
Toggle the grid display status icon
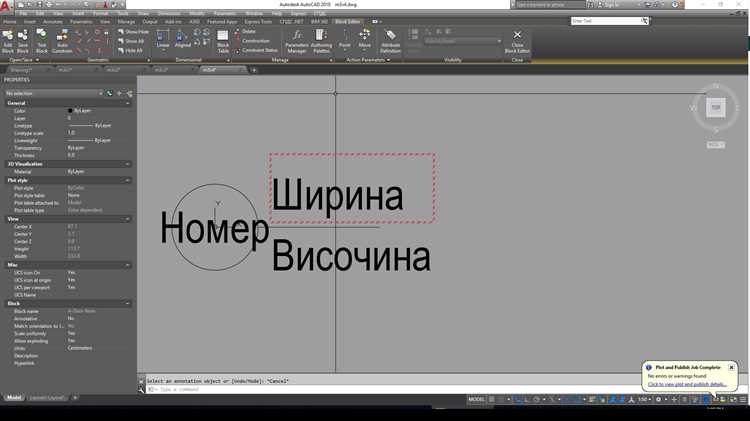(x=492, y=399)
